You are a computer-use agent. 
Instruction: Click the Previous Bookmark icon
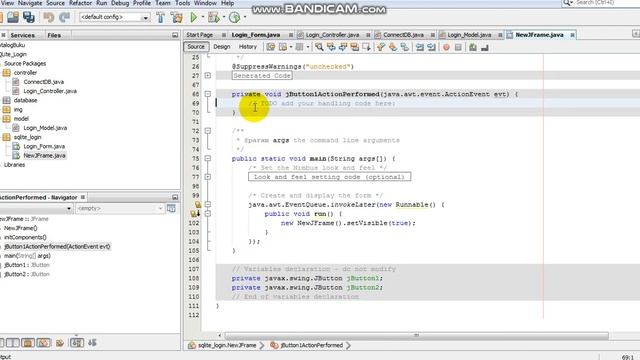coord(381,47)
